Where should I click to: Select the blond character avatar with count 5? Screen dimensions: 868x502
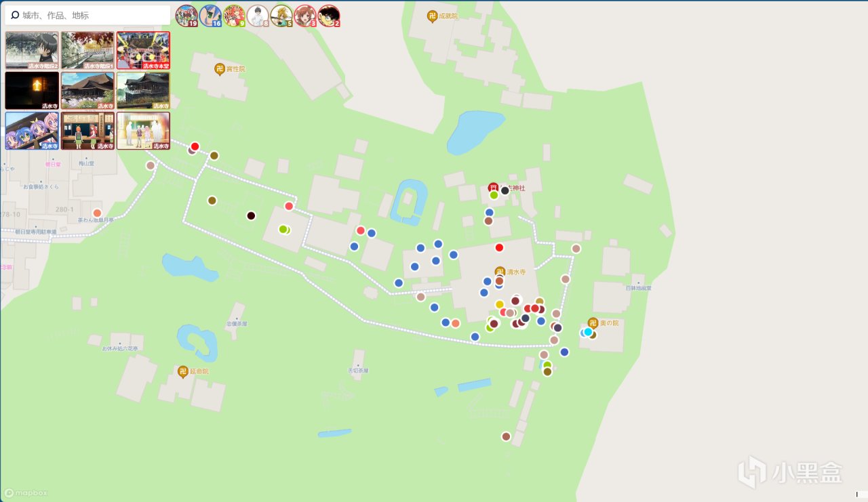point(281,16)
